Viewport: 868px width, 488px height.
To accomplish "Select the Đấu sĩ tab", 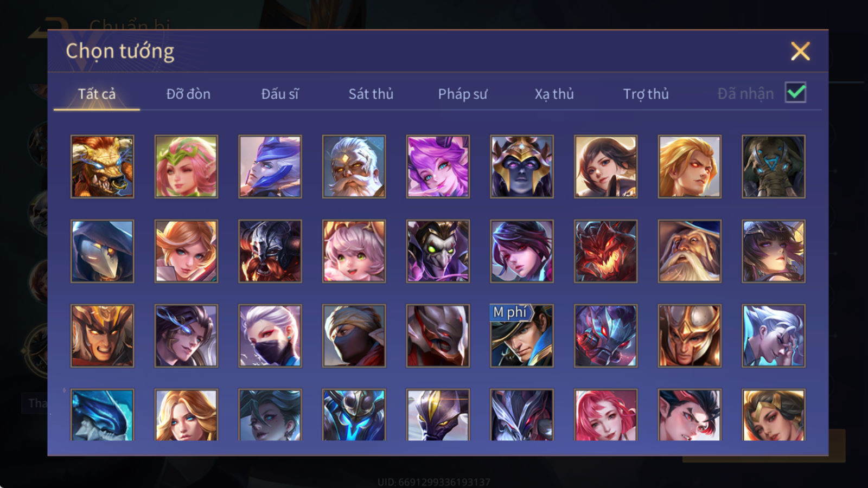I will coord(280,94).
